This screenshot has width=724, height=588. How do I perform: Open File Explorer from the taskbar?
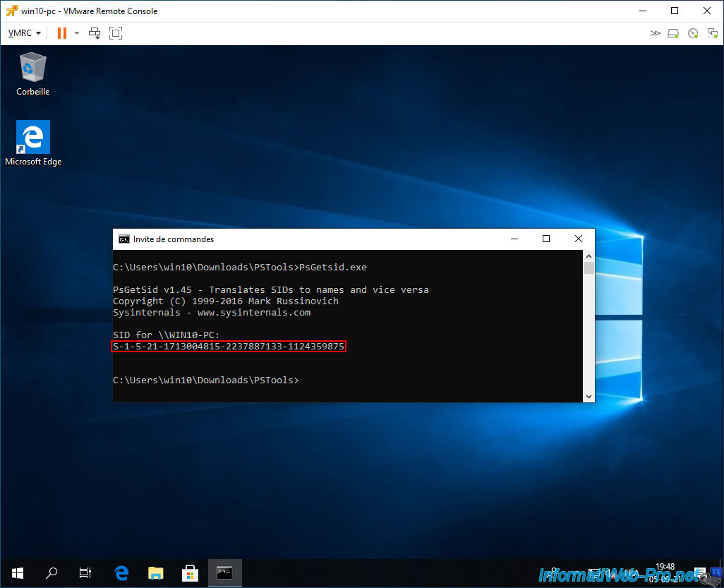tap(155, 572)
